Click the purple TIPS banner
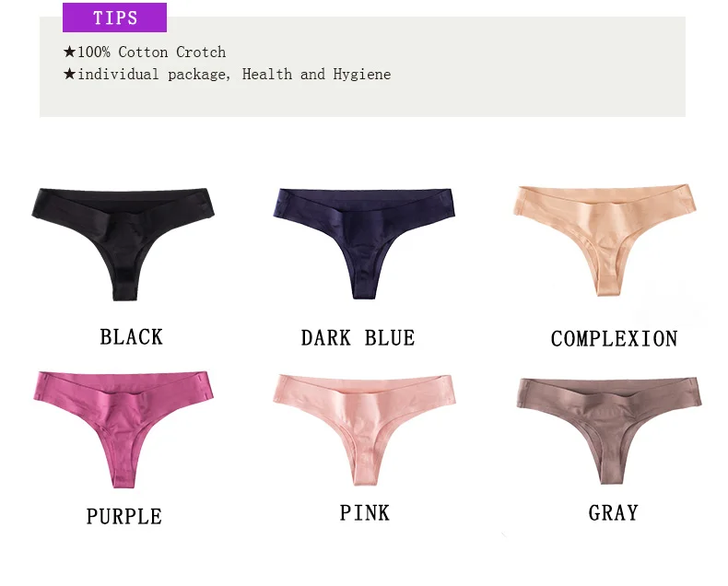This screenshot has width=728, height=586. click(x=114, y=18)
